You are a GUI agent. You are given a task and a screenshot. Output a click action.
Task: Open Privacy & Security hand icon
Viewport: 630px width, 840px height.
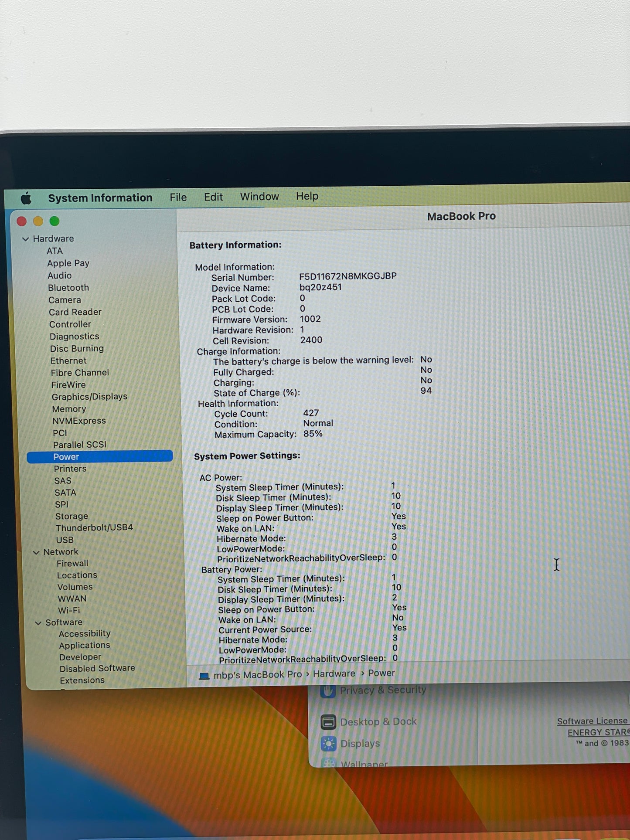pyautogui.click(x=328, y=690)
